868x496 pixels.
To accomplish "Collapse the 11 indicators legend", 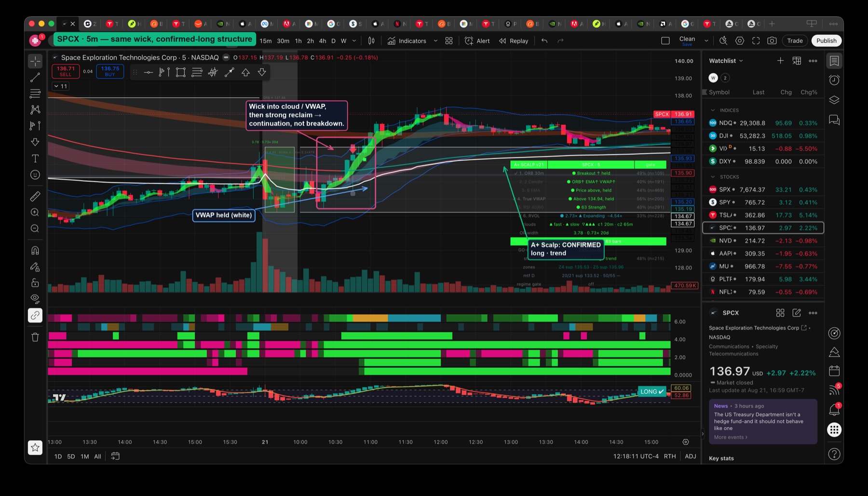I will coord(61,86).
